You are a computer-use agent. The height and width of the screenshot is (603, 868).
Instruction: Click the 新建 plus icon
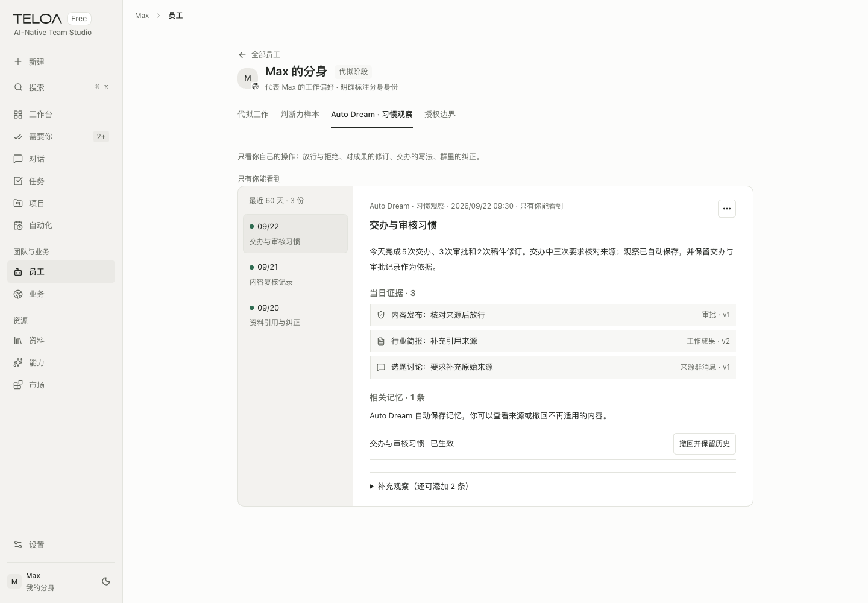(18, 62)
